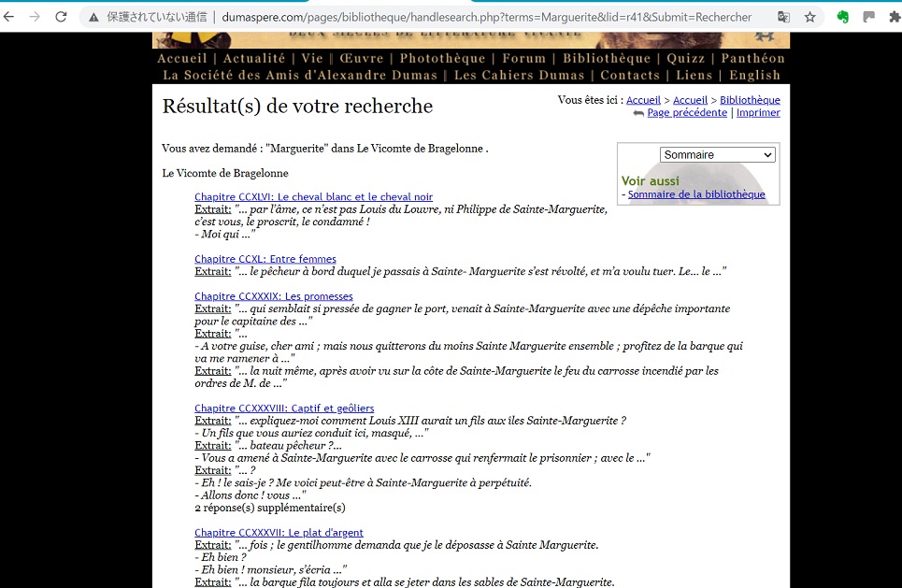This screenshot has width=902, height=588.
Task: Switch to English version
Action: click(x=754, y=76)
